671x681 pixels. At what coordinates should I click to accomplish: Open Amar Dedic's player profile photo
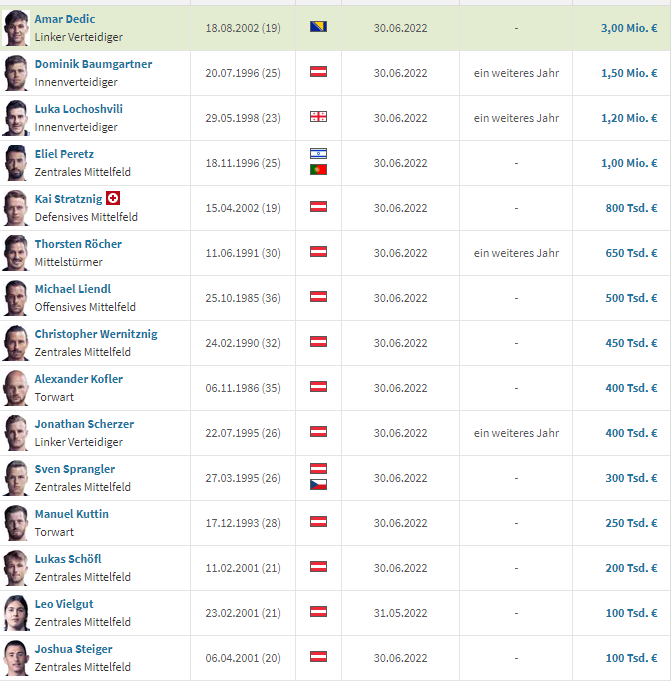[16, 28]
